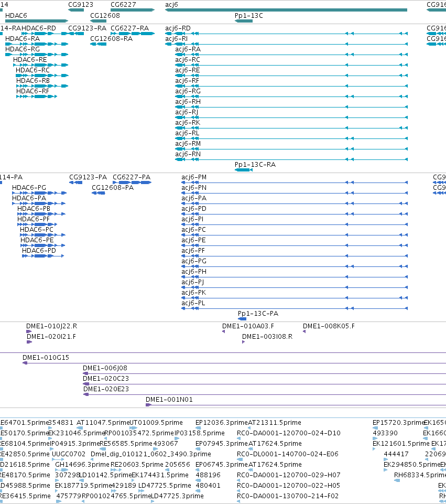Select the CG9123-PA protein label
This screenshot has height=504, width=446.
pyautogui.click(x=88, y=177)
